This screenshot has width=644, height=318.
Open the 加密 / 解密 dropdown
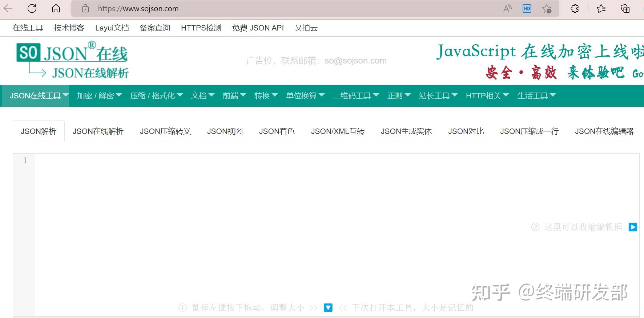point(99,96)
